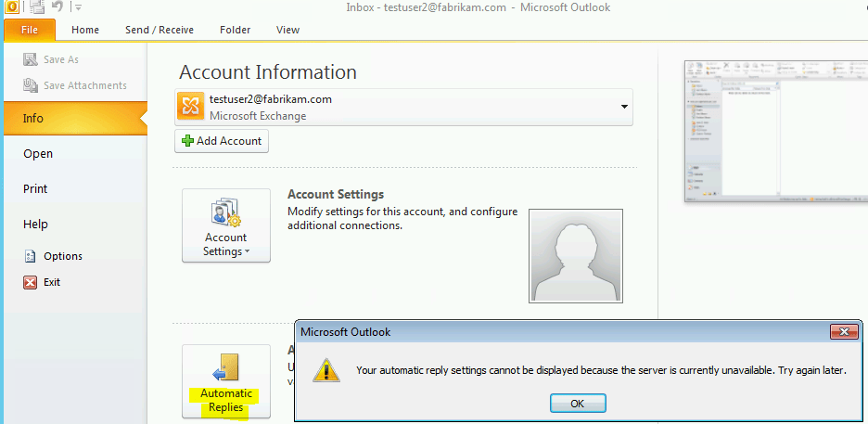Close the Microsoft Outlook error dialog
868x424 pixels.
click(844, 331)
